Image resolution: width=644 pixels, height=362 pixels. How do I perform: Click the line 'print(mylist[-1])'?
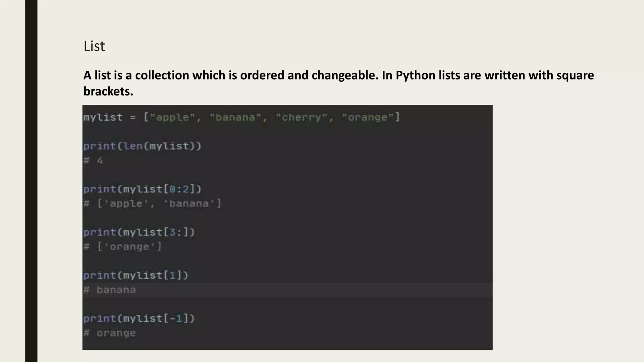coord(139,319)
